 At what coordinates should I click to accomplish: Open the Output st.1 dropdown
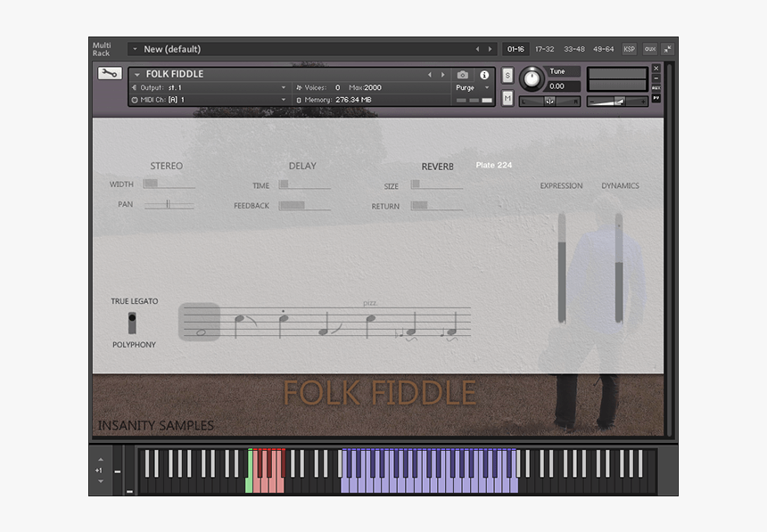pyautogui.click(x=284, y=87)
